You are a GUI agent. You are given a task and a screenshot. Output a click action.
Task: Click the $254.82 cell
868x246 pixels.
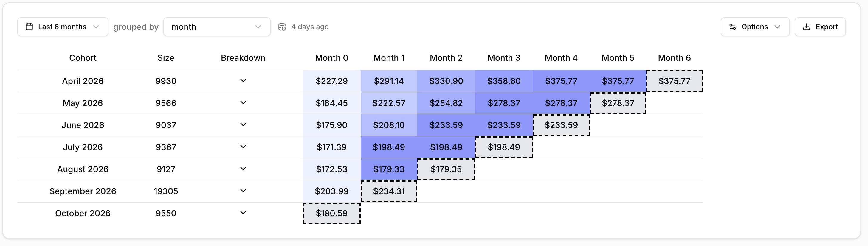pyautogui.click(x=446, y=103)
